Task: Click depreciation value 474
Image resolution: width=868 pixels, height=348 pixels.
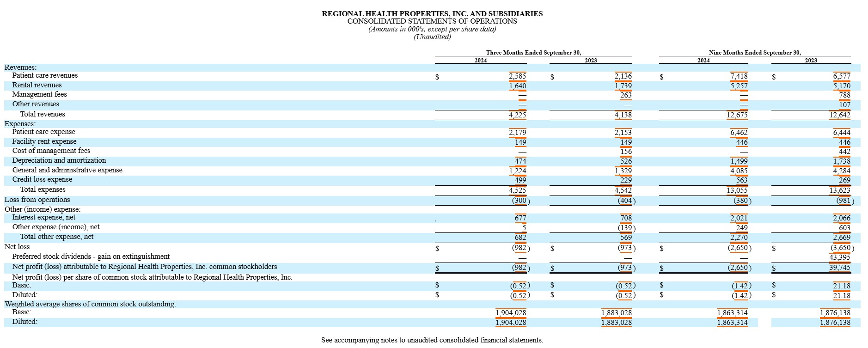Action: click(x=520, y=161)
